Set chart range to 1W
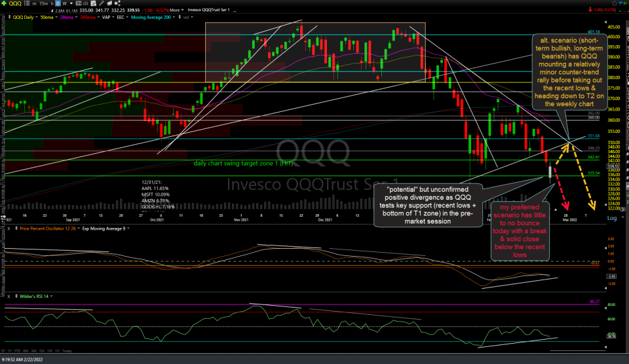The height and width of the screenshot is (364, 629). [50, 351]
